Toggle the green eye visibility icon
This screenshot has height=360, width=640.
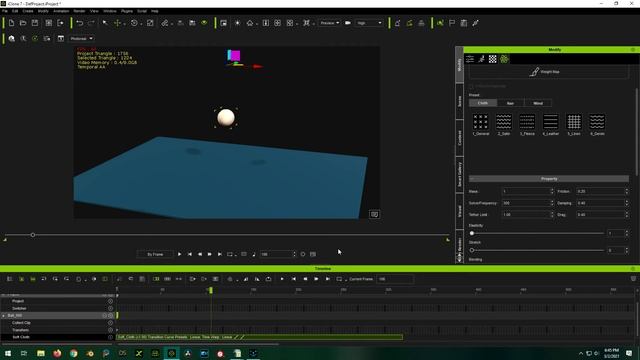coord(204,23)
